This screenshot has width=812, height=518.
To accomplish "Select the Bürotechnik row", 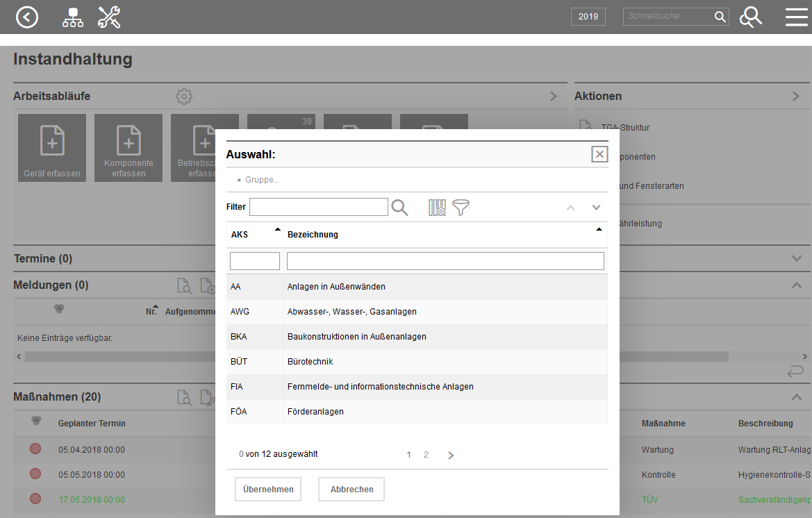I will [x=417, y=362].
